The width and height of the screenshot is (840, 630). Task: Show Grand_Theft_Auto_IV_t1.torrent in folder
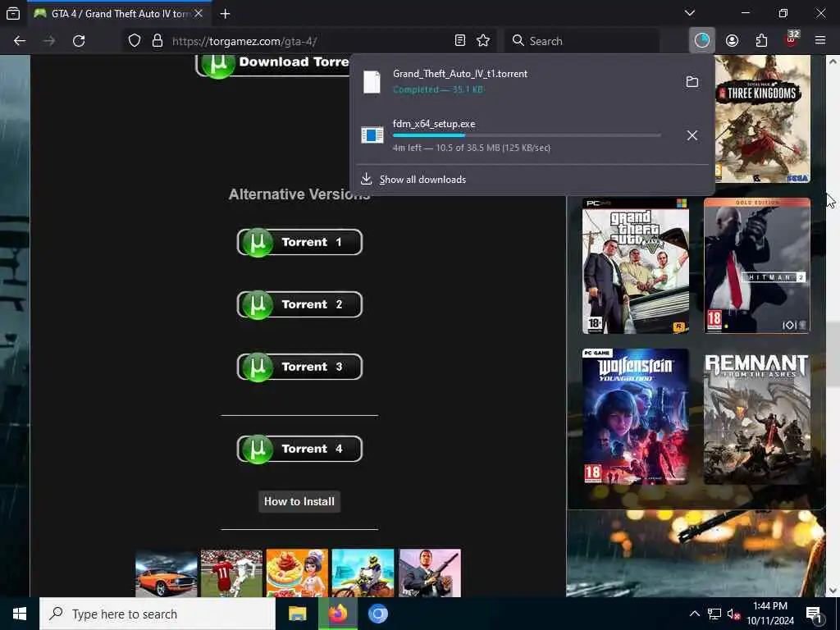(x=692, y=81)
